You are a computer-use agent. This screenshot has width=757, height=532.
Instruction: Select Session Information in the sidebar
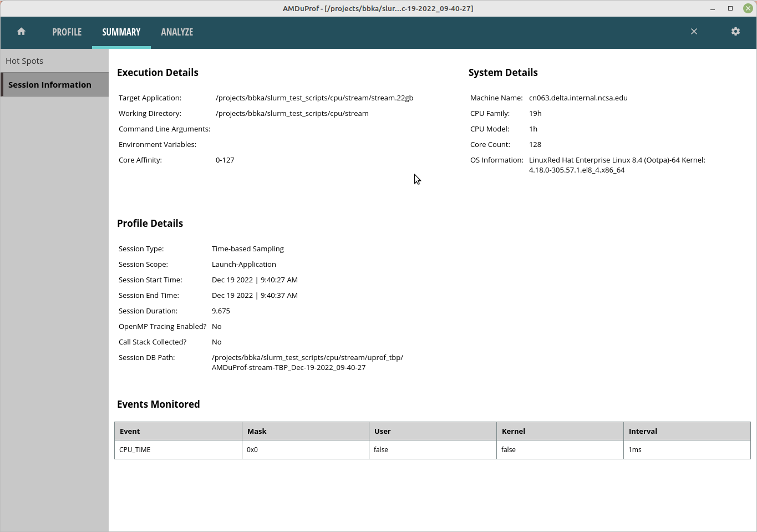pos(50,84)
